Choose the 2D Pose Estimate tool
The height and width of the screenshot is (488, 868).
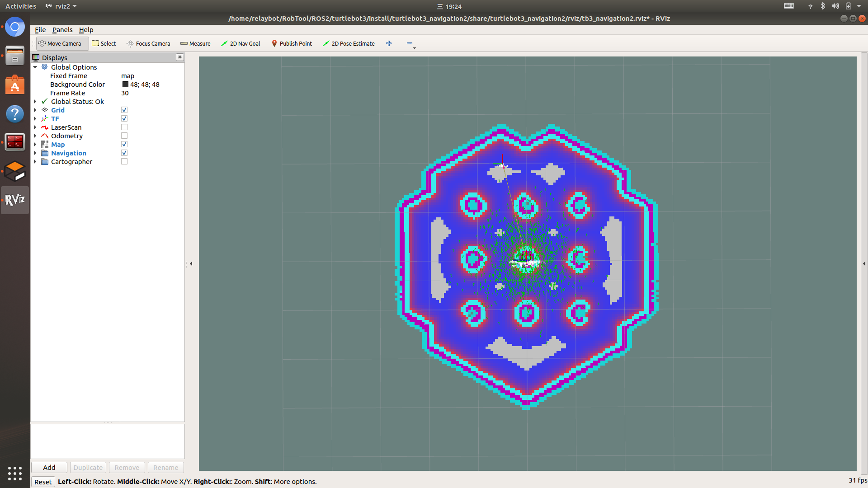tap(349, 43)
